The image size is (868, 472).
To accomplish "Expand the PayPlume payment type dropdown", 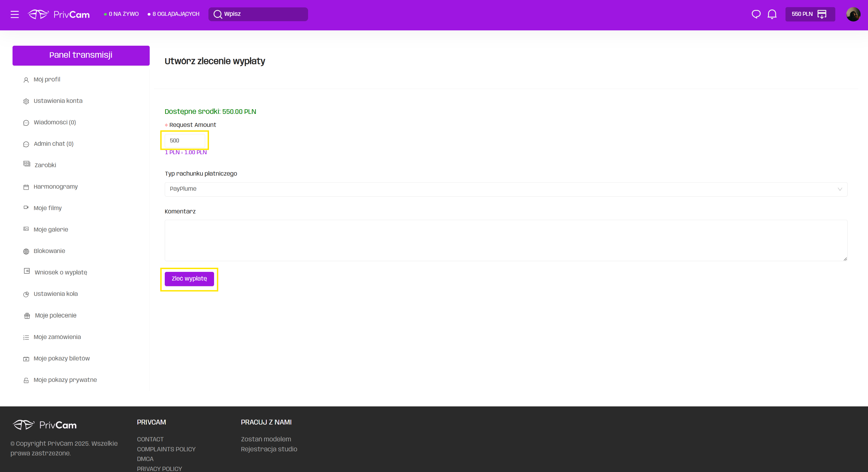I will tap(506, 189).
